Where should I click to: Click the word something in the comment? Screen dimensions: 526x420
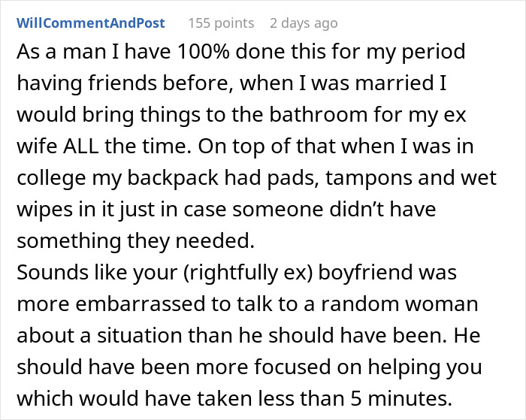pos(69,241)
